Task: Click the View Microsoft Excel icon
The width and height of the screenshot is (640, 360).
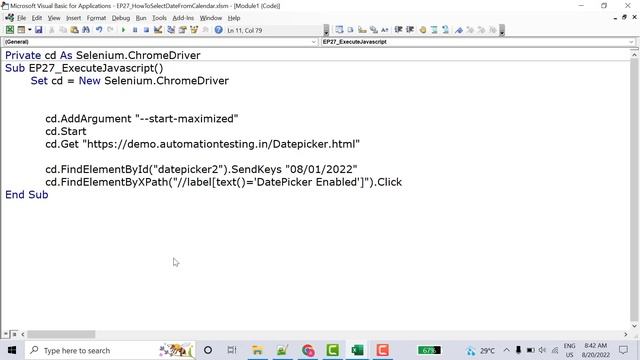Action: (x=10, y=30)
